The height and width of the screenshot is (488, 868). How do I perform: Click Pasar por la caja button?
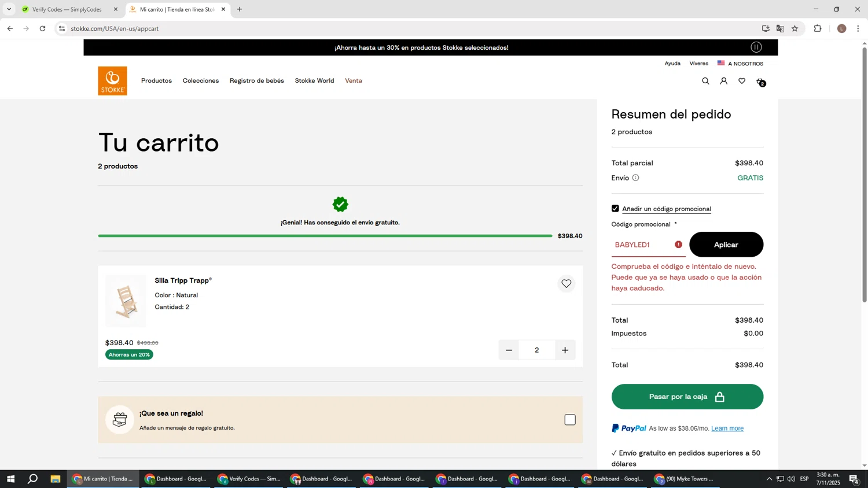point(687,397)
